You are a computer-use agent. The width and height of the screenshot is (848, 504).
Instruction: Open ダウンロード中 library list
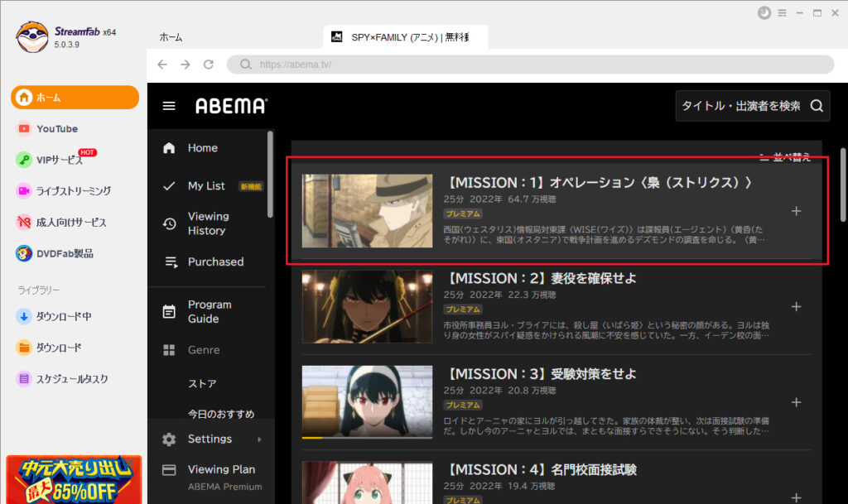pos(63,317)
